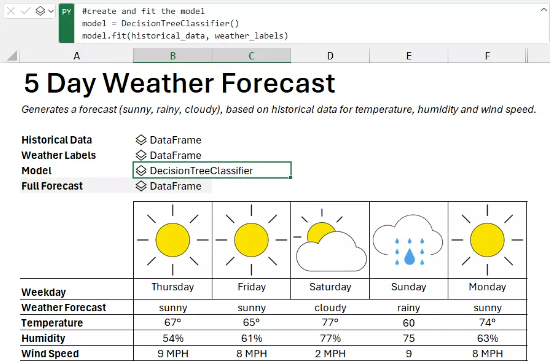
Task: Open the Weather Labels DataFrame card icon
Action: pyautogui.click(x=141, y=155)
